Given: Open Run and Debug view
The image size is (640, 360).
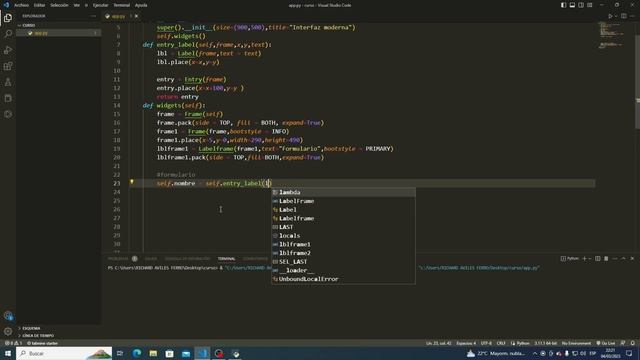Looking at the screenshot, I should 8,50.
